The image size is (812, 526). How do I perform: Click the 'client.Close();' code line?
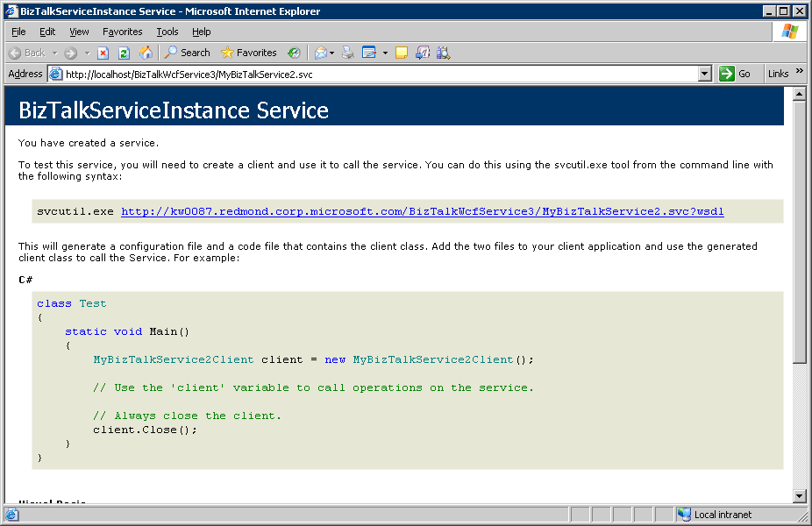145,430
